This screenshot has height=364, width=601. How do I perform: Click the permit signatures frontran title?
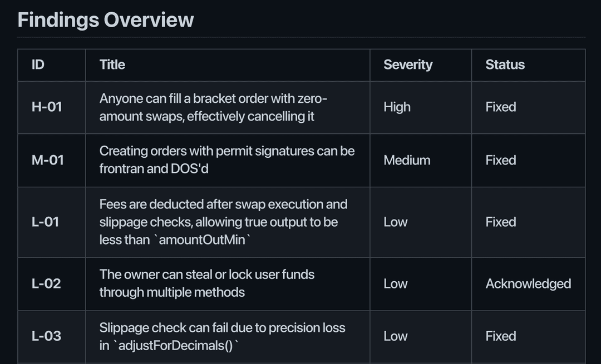tap(226, 159)
